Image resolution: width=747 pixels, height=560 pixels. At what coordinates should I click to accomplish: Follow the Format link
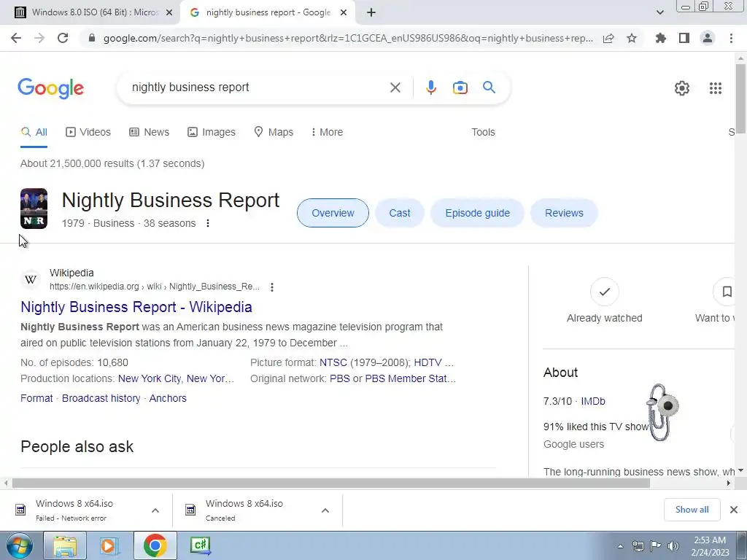pos(36,399)
